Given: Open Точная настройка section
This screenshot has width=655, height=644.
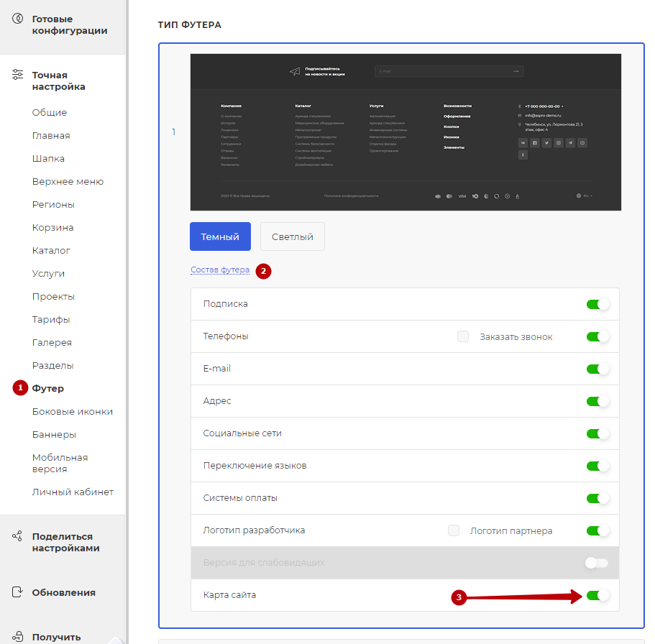Looking at the screenshot, I should [58, 80].
